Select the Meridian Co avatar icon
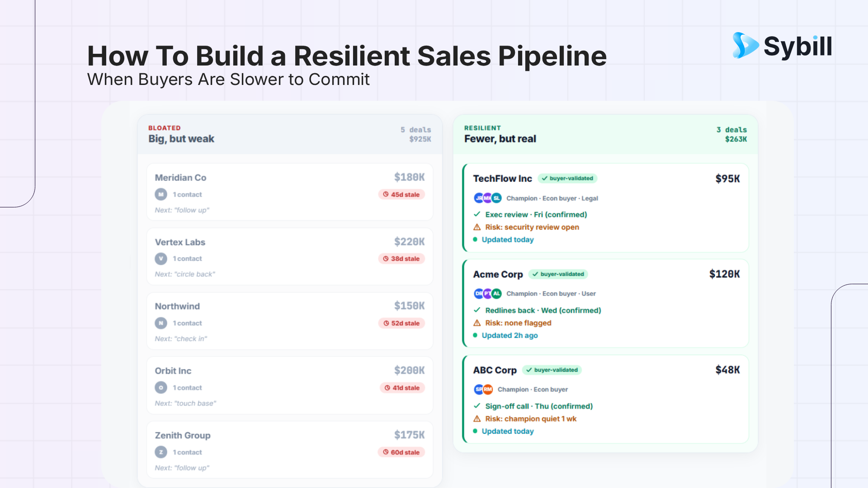 [161, 194]
